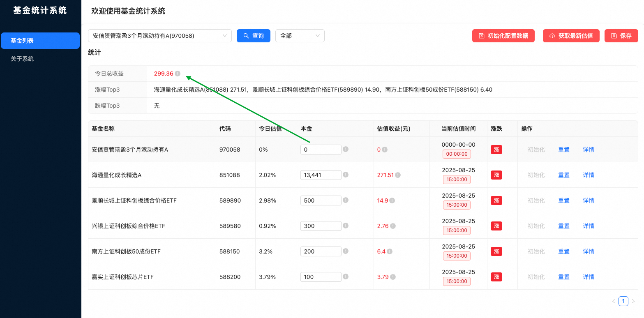Click info icon beside 6.4 estimated profit
This screenshot has height=318, width=644.
390,251
